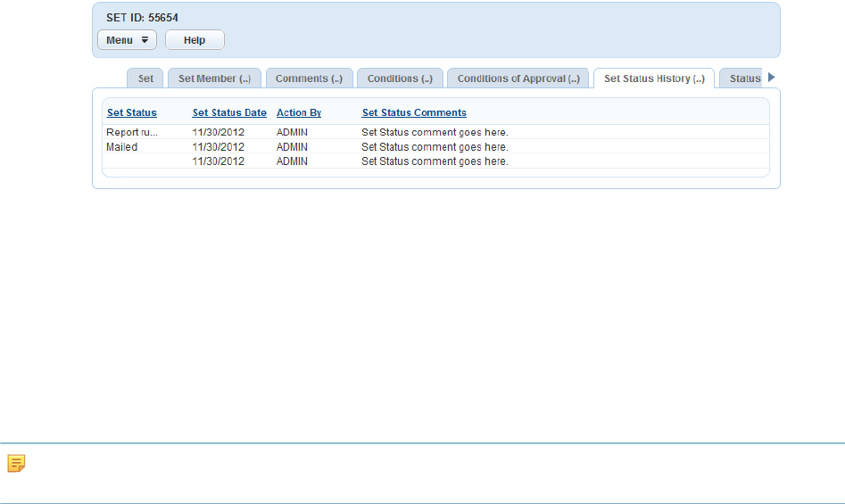Click the yellow sticky note icon
Viewport: 845px width, 504px height.
pos(16,464)
